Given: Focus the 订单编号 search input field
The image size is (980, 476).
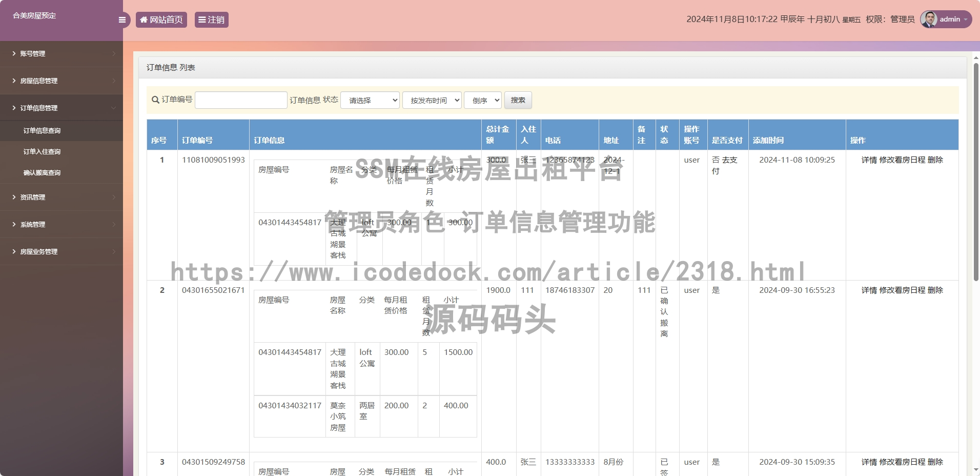Looking at the screenshot, I should pos(241,100).
